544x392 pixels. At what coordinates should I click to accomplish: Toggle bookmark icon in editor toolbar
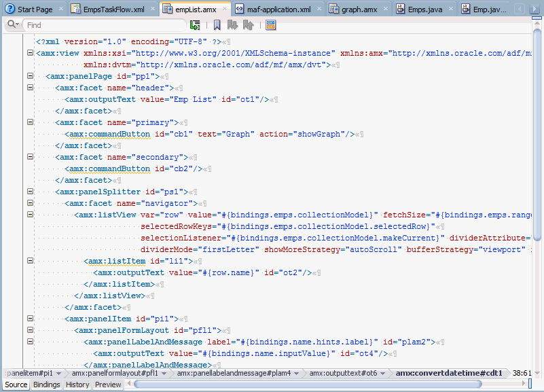pyautogui.click(x=217, y=25)
